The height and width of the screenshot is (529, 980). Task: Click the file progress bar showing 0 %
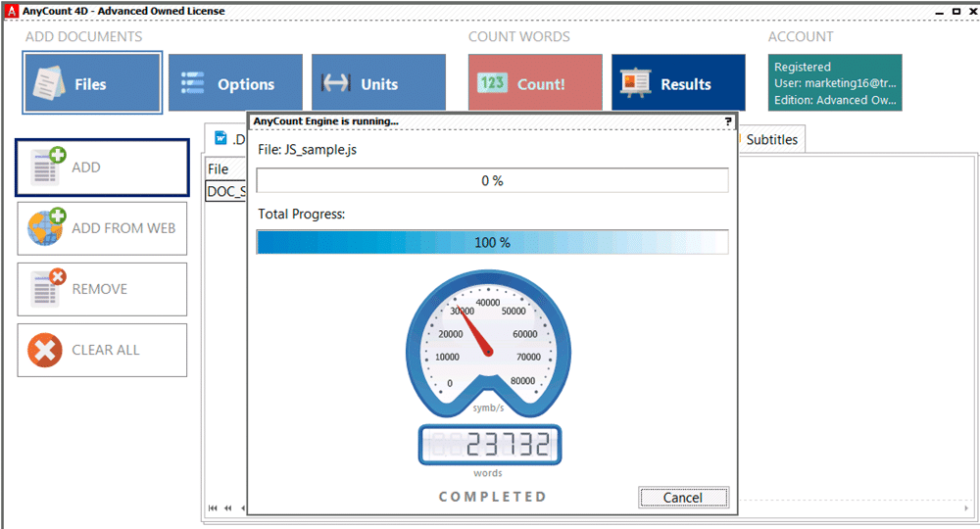(x=493, y=180)
